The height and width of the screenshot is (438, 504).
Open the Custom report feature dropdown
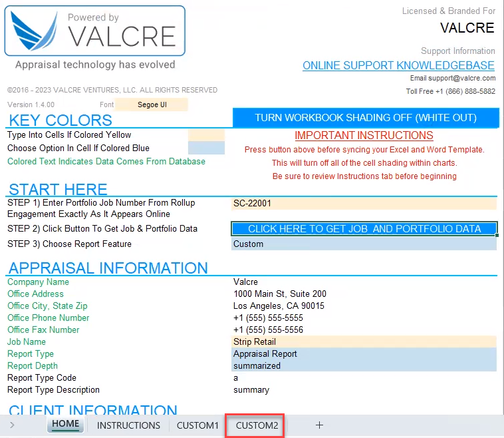[x=364, y=244]
